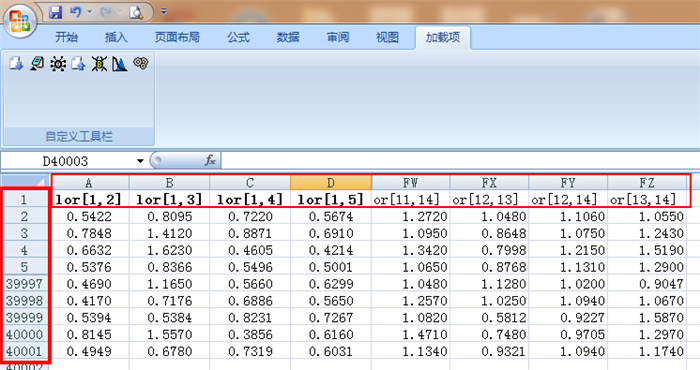Save the workbook with the floppy disk icon

point(55,12)
